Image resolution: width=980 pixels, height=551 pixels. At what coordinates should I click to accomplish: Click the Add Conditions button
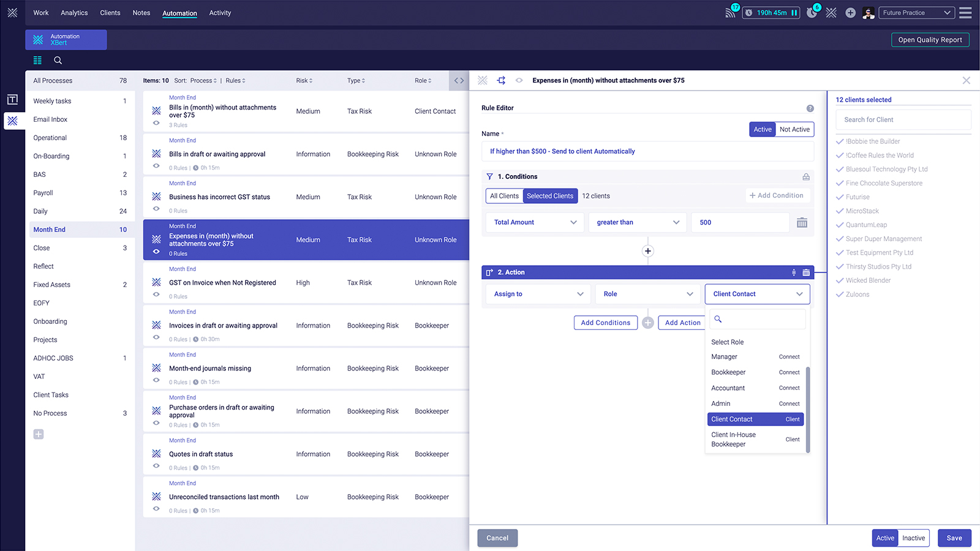pyautogui.click(x=606, y=323)
